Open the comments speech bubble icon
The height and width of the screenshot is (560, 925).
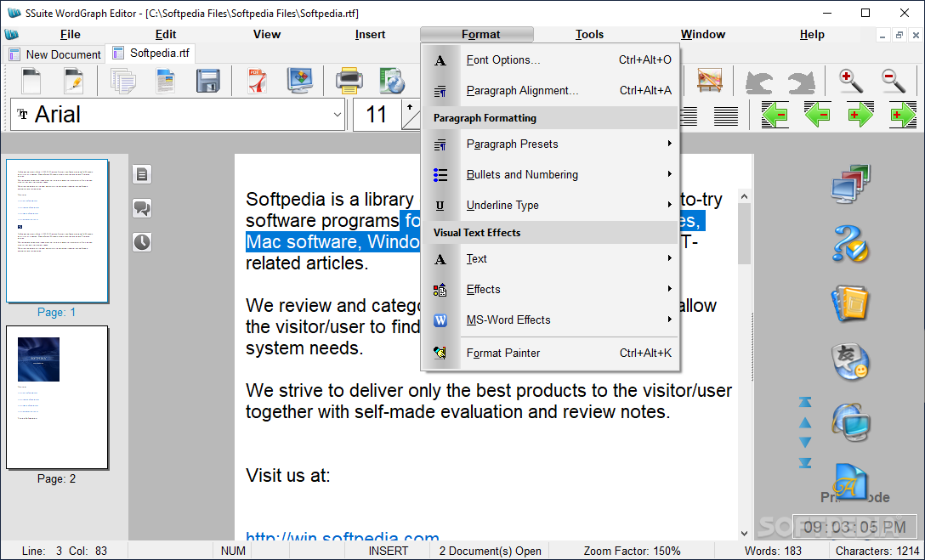(142, 208)
